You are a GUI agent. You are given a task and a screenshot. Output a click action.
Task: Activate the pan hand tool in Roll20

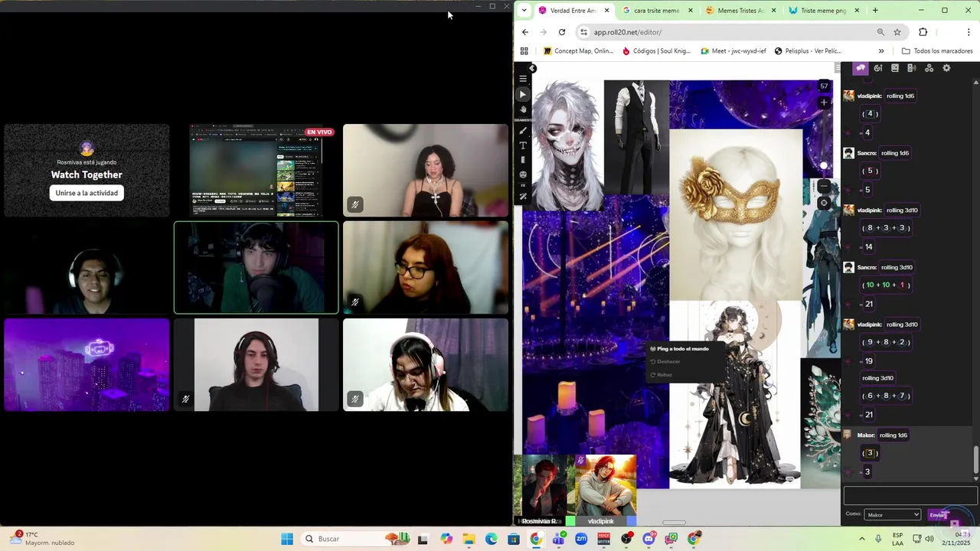[523, 109]
